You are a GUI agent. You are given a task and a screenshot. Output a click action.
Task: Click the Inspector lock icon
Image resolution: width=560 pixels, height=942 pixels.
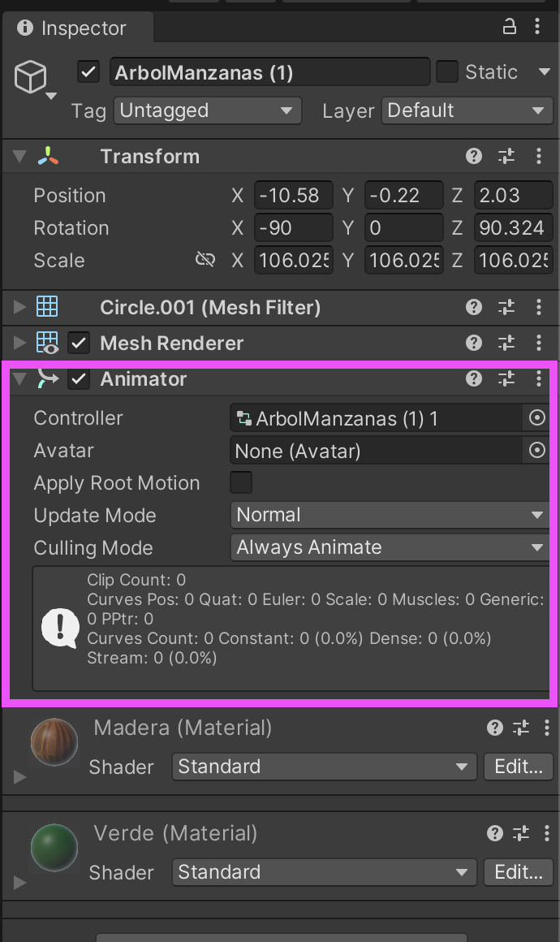point(510,28)
